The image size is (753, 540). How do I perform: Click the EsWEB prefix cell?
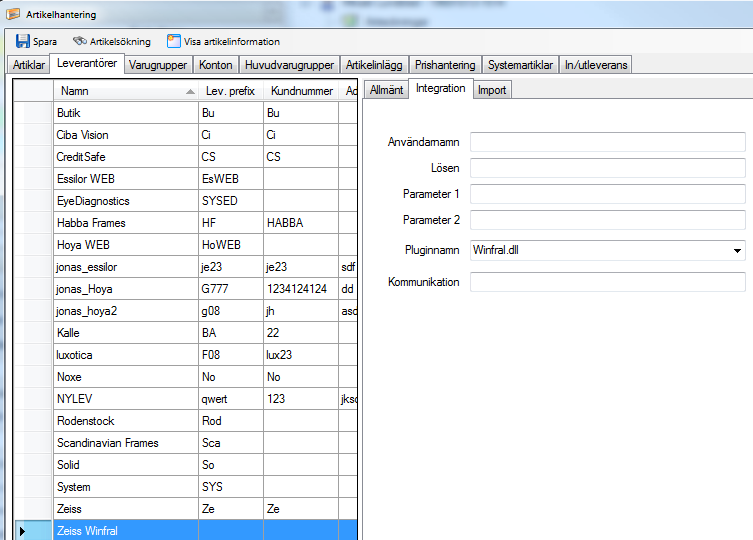click(231, 179)
